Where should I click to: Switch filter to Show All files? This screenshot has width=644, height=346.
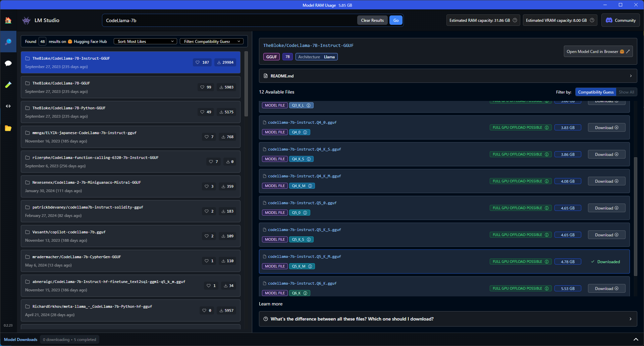tap(627, 92)
